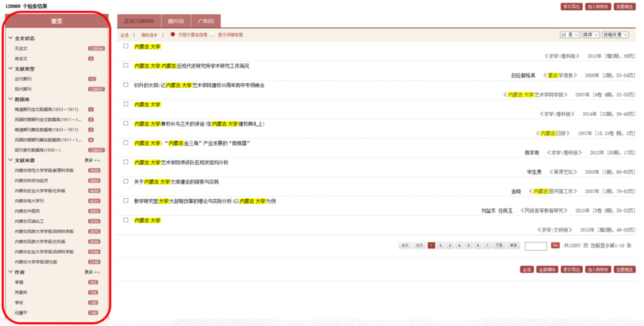This screenshot has height=326, width=644.
Task: Collapse the 作者 facet group
Action: (x=10, y=272)
